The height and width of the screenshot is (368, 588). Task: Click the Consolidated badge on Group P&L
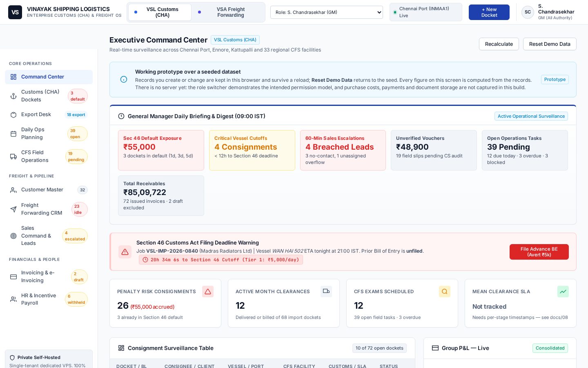(550, 348)
